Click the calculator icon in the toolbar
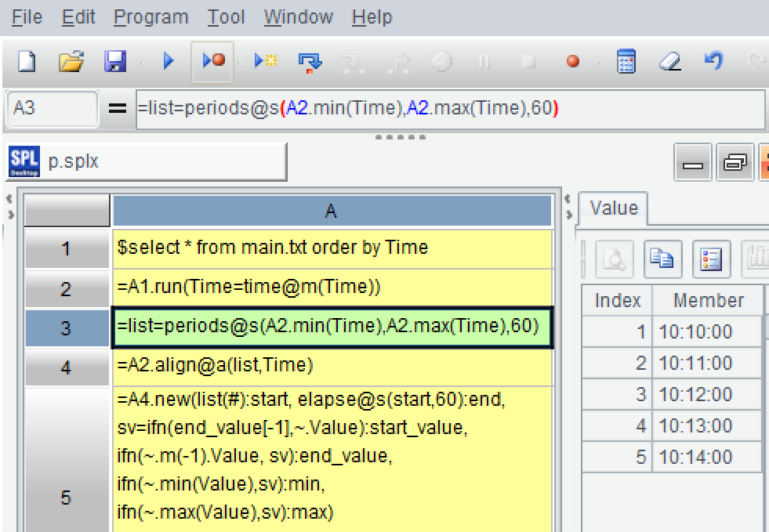 click(626, 61)
